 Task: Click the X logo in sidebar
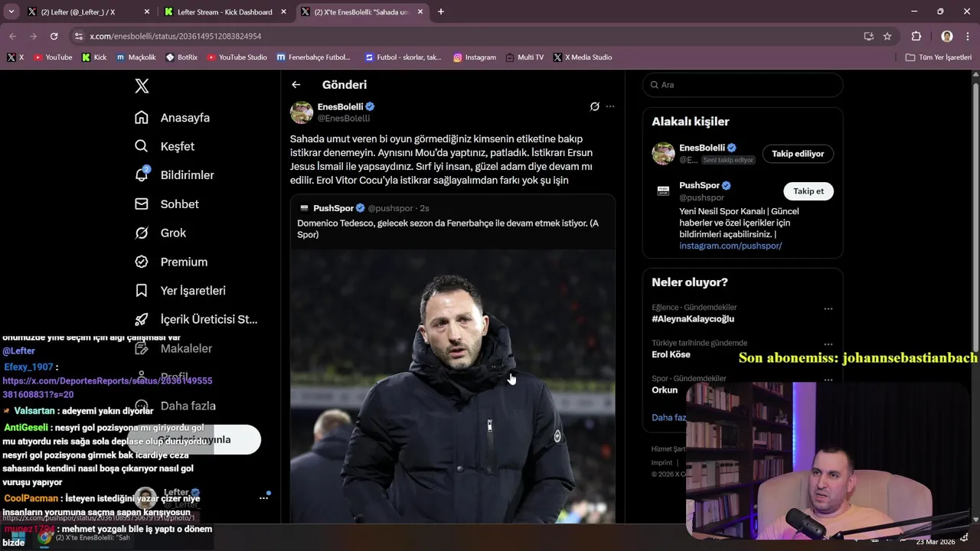(142, 86)
